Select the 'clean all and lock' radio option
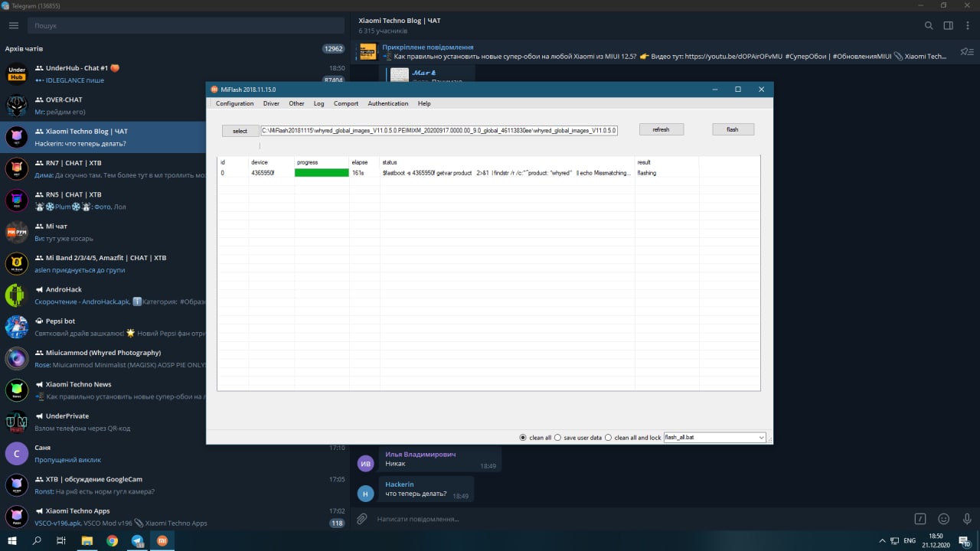The width and height of the screenshot is (980, 551). pos(609,438)
